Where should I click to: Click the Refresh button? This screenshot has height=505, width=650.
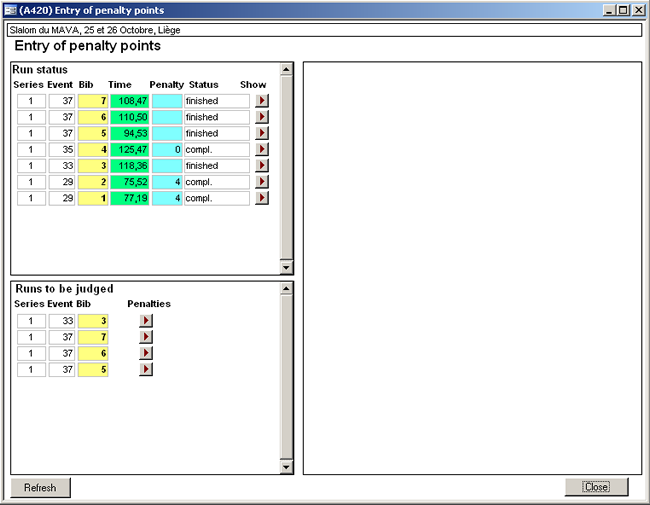coord(40,488)
